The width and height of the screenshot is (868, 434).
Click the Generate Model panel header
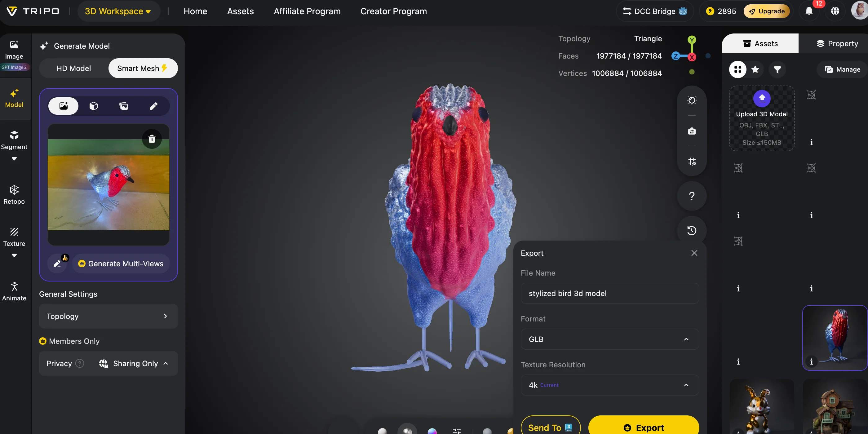coord(75,46)
